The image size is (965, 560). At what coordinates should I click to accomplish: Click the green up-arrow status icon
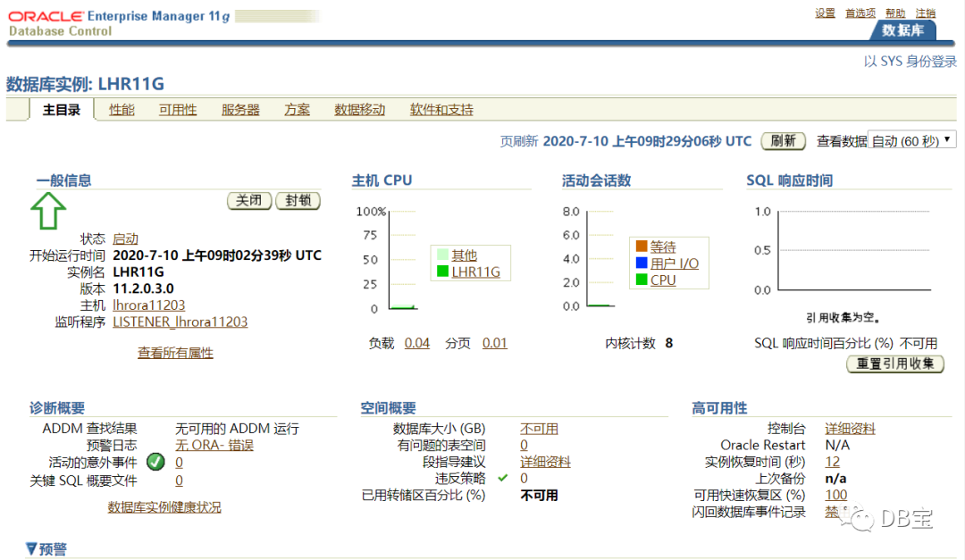[x=48, y=211]
